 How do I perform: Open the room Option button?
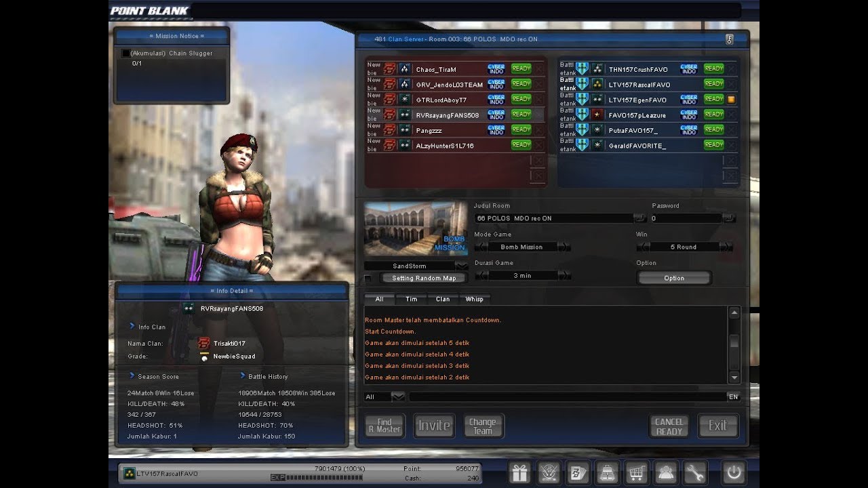point(674,278)
